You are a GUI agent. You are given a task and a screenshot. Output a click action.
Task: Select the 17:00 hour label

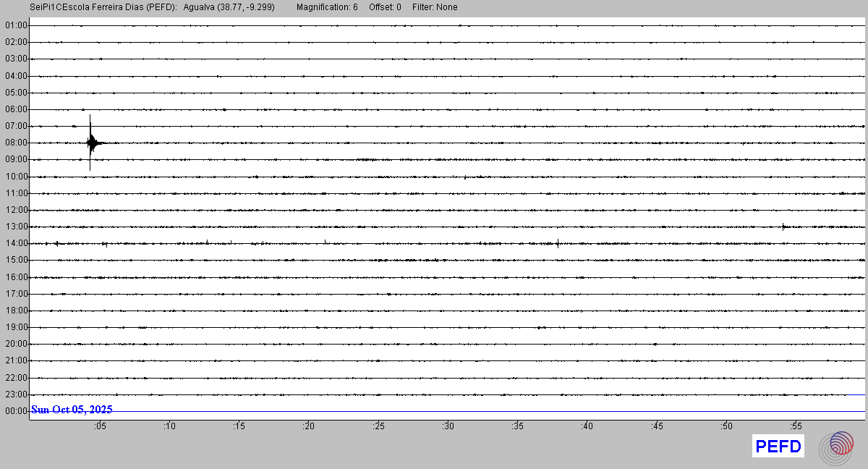[16, 294]
